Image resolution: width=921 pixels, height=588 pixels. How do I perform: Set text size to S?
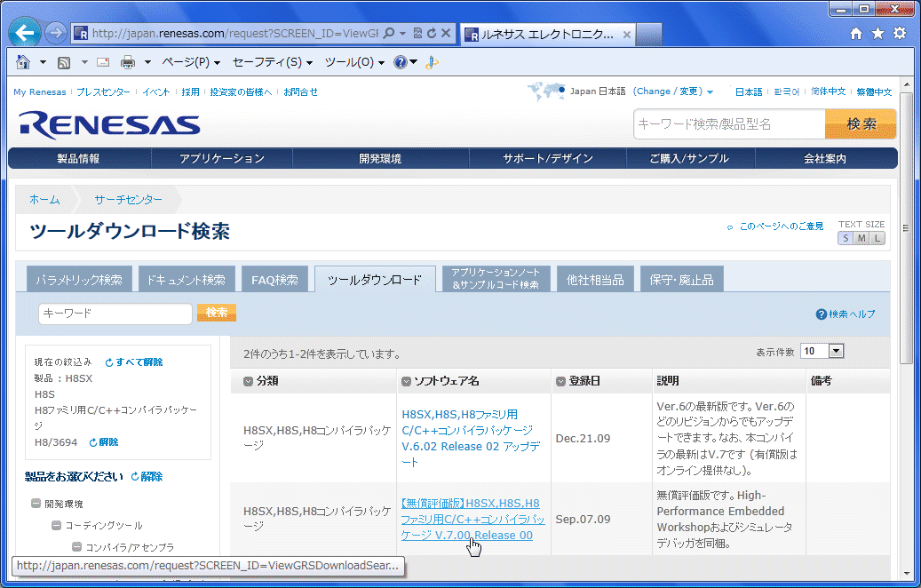tap(846, 238)
